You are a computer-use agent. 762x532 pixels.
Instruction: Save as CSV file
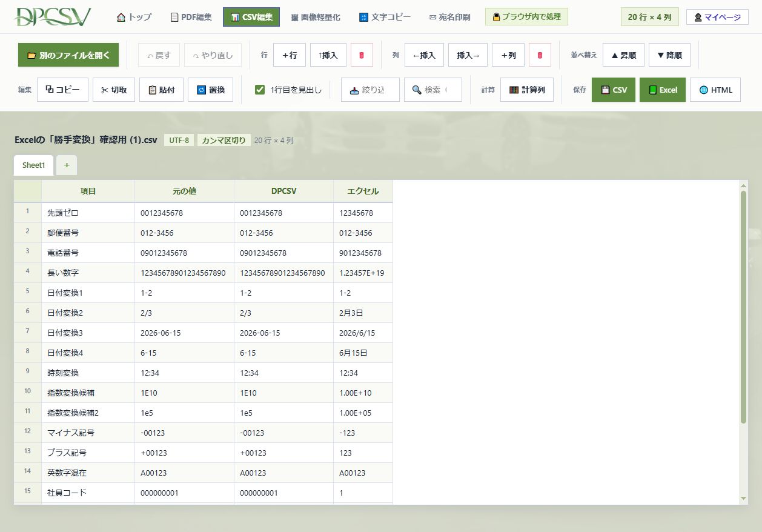pos(614,90)
